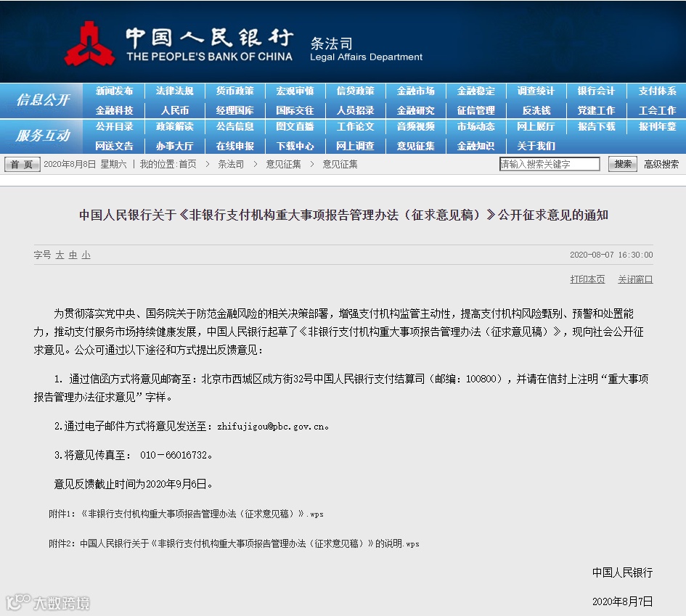Open attachment 附件1 draft measures .wps

click(x=186, y=514)
